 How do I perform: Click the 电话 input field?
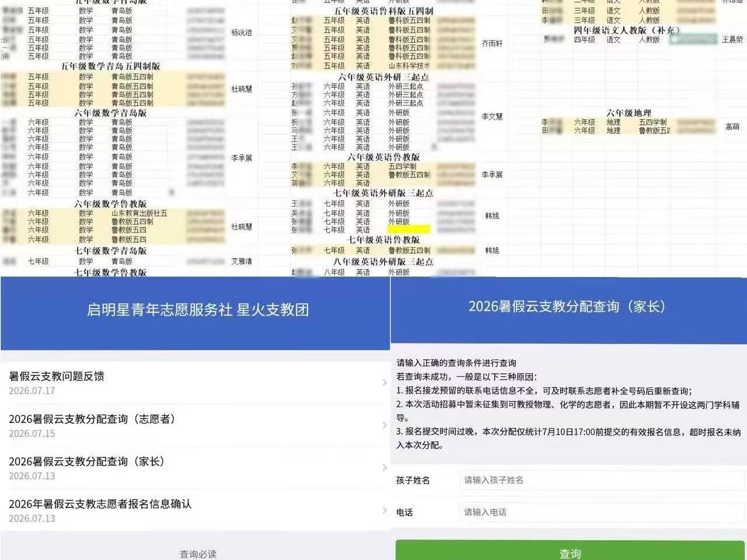point(602,512)
